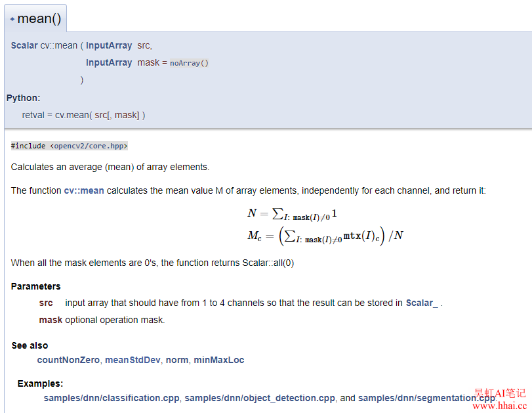The image size is (532, 413).
Task: Click the norm function link
Action: [176, 360]
